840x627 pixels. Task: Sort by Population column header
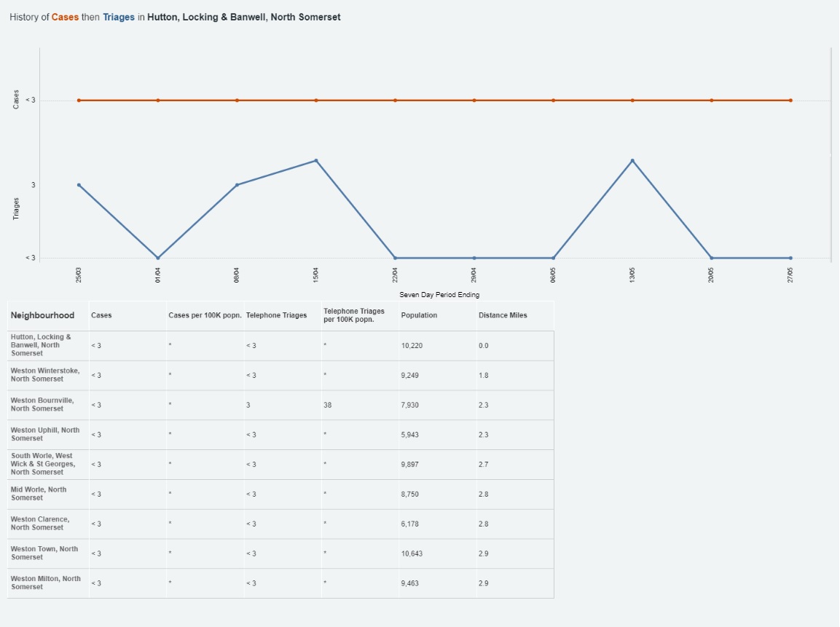(419, 315)
